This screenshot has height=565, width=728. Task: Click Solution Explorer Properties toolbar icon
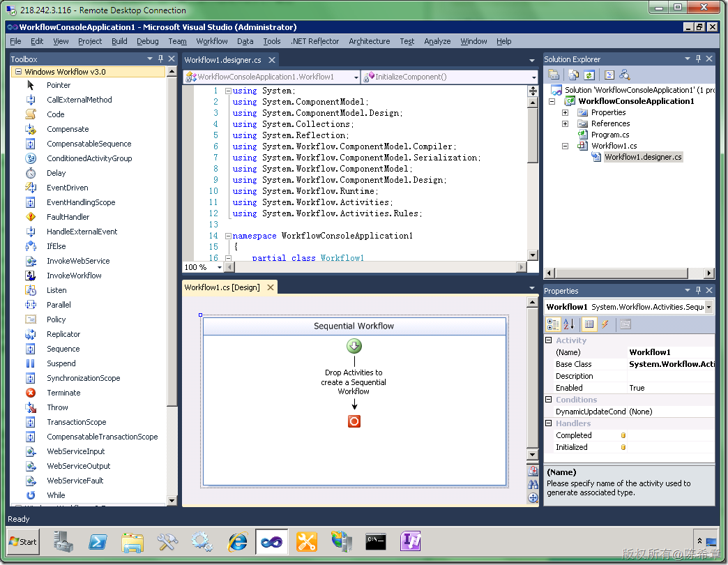click(x=554, y=75)
